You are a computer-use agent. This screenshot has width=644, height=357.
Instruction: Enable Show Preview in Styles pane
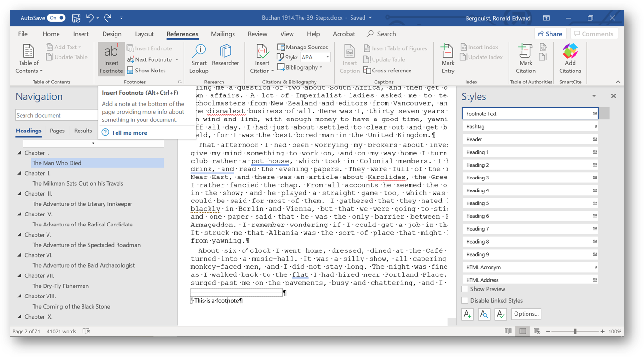click(x=464, y=289)
